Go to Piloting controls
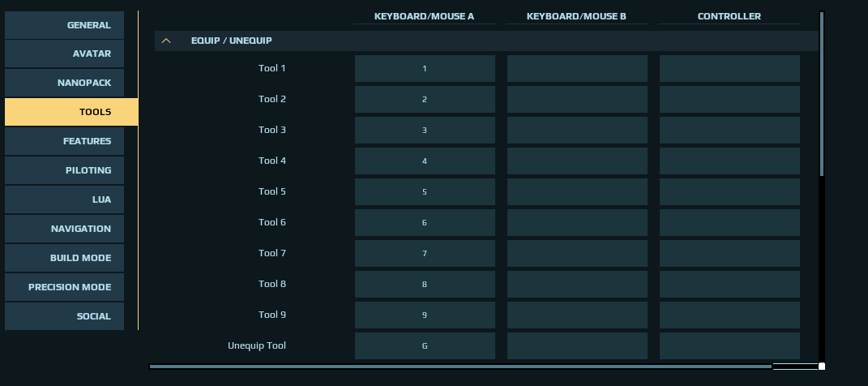This screenshot has width=868, height=386. 64,170
